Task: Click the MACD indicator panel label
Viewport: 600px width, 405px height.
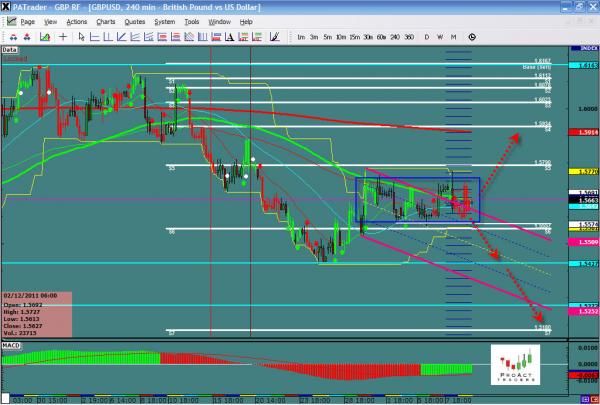Action: [x=12, y=345]
